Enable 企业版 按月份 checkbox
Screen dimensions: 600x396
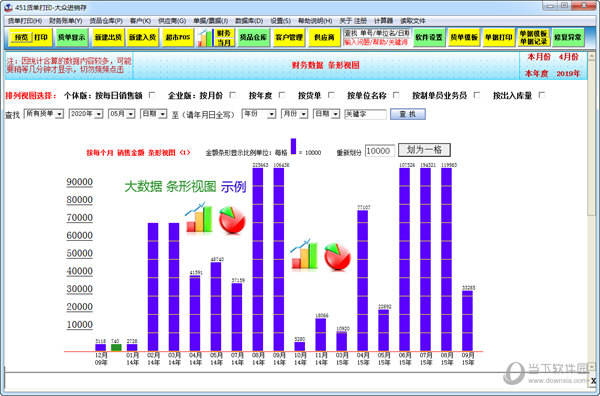coord(233,95)
